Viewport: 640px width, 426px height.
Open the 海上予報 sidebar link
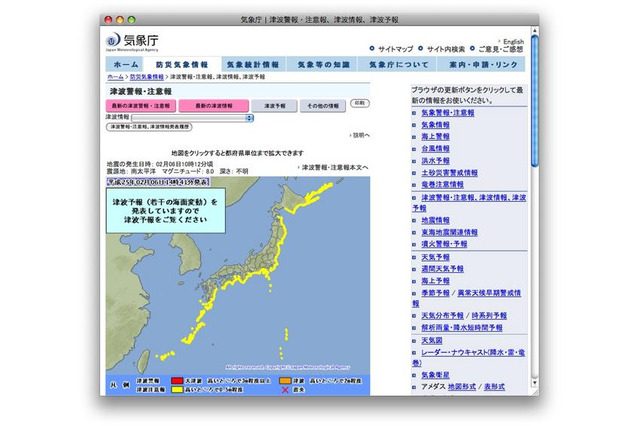(435, 281)
